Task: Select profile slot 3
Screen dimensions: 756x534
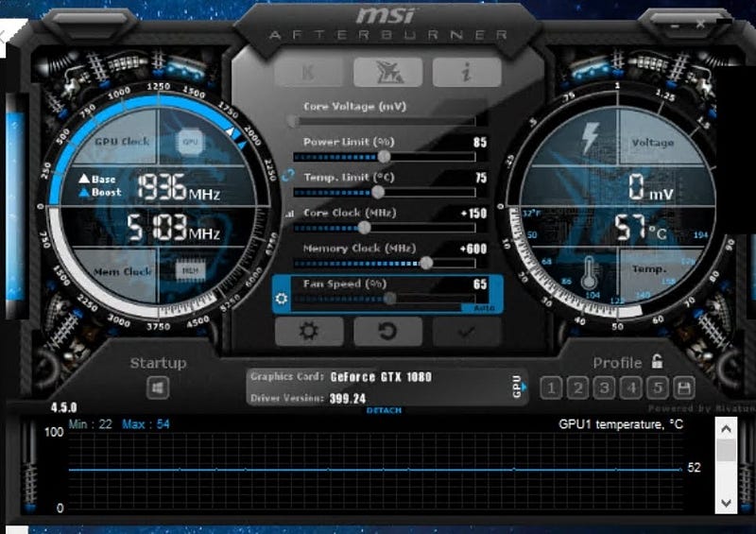Action: [604, 388]
